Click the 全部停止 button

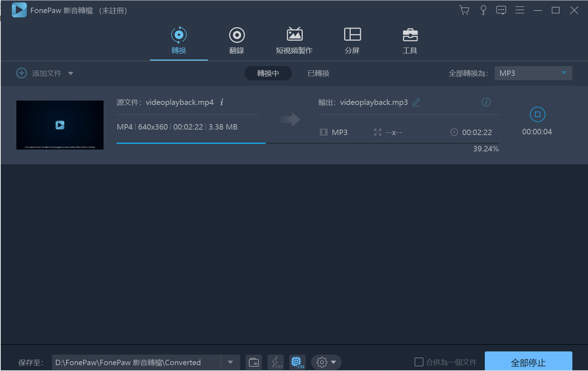pyautogui.click(x=528, y=362)
